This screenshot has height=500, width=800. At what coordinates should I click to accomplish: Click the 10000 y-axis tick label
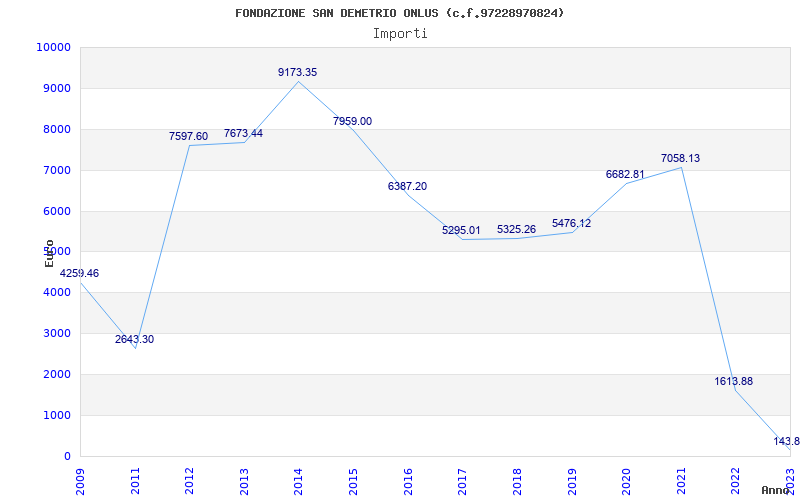[52, 47]
